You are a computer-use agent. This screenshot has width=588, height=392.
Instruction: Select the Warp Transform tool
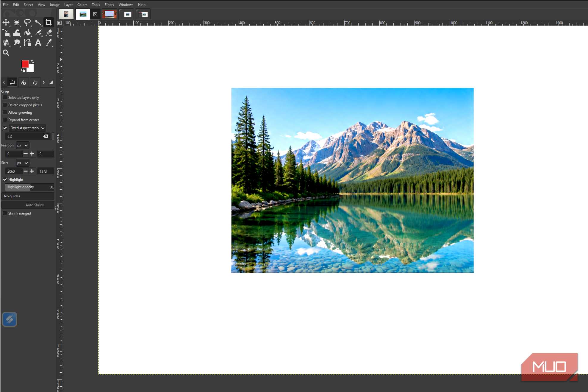[x=17, y=33]
